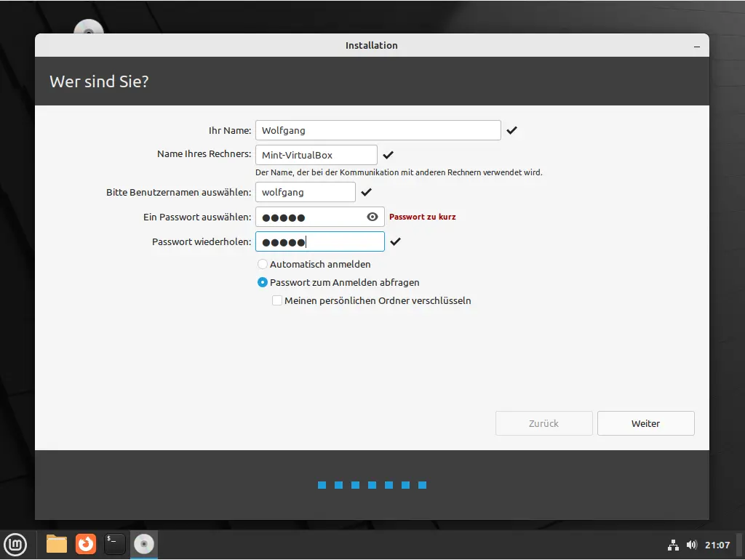Click into the Ihr Name field
The height and width of the screenshot is (560, 745).
point(378,130)
